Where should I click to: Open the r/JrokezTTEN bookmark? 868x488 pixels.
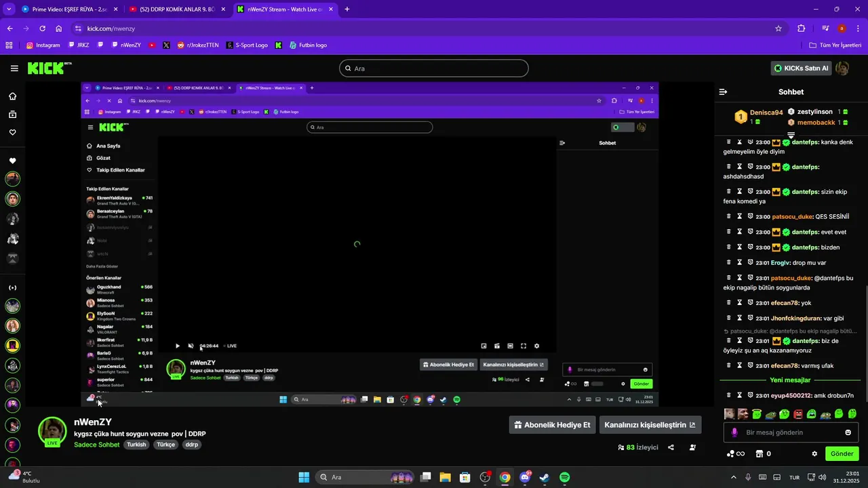[198, 45]
